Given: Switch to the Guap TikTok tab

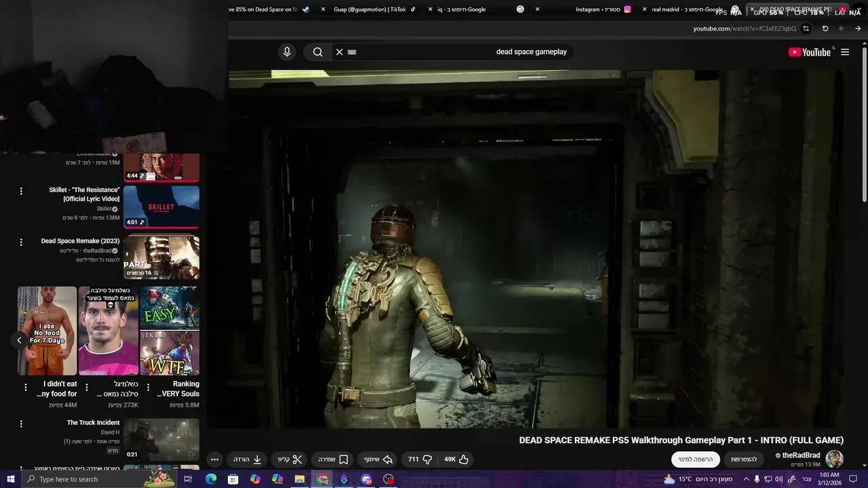Looking at the screenshot, I should 370,9.
